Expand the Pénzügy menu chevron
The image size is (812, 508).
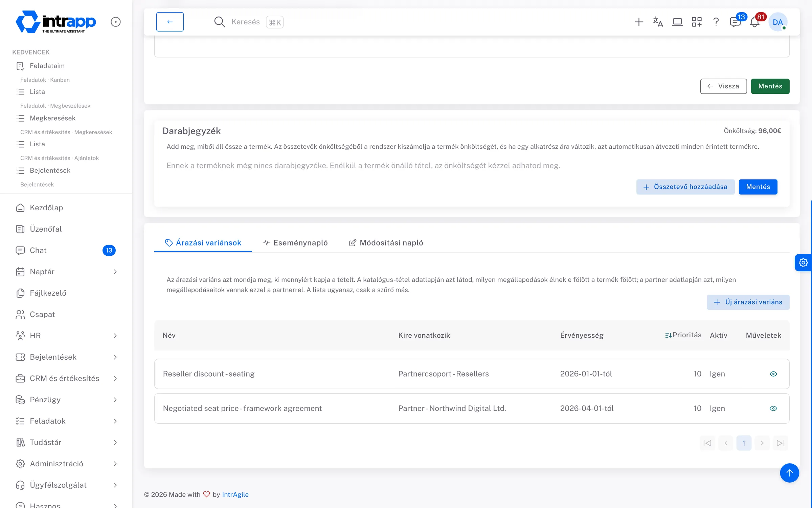click(115, 400)
